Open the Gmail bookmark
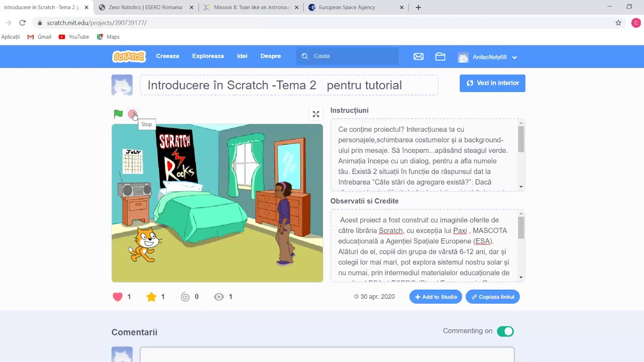644x362 pixels. (39, 37)
